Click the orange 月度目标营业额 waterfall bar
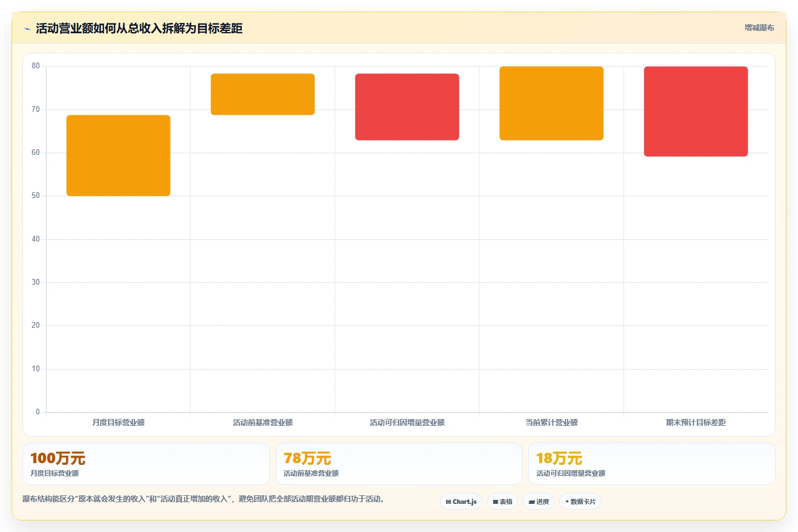This screenshot has height=532, width=798. point(118,156)
